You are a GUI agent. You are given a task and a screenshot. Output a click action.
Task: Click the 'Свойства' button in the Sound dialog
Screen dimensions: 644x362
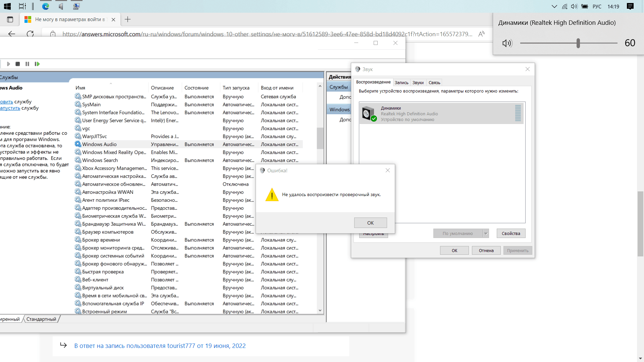coord(511,234)
